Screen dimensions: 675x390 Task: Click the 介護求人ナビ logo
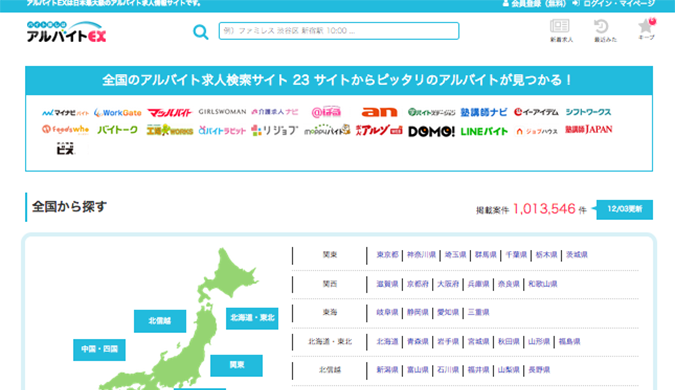pos(275,112)
